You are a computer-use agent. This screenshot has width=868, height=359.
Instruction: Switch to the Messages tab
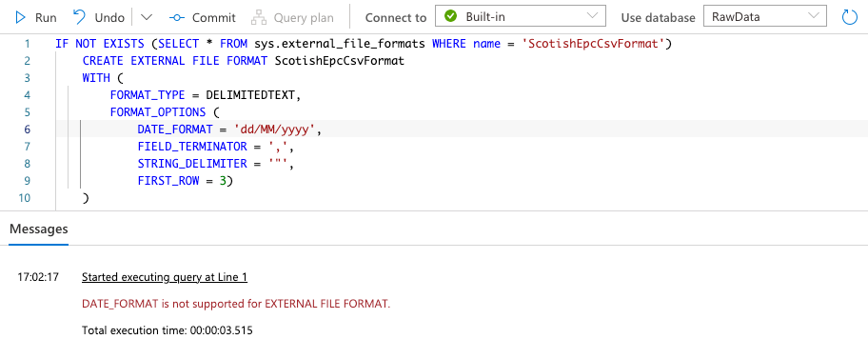coord(39,229)
